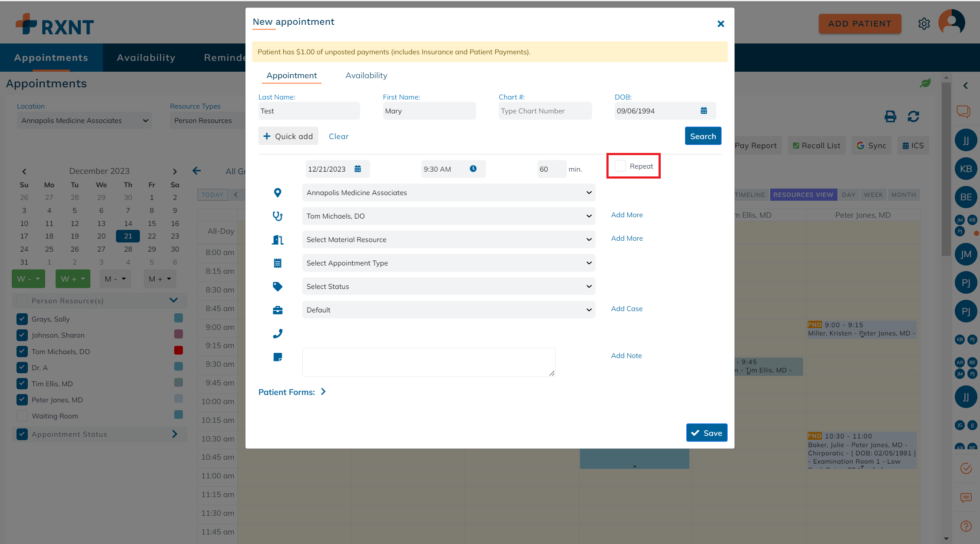This screenshot has width=980, height=544.
Task: Click the refresh icon next to print
Action: coord(914,116)
